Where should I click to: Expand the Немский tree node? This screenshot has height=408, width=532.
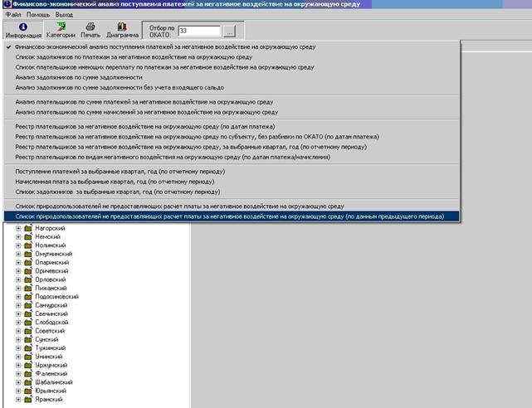[18, 236]
